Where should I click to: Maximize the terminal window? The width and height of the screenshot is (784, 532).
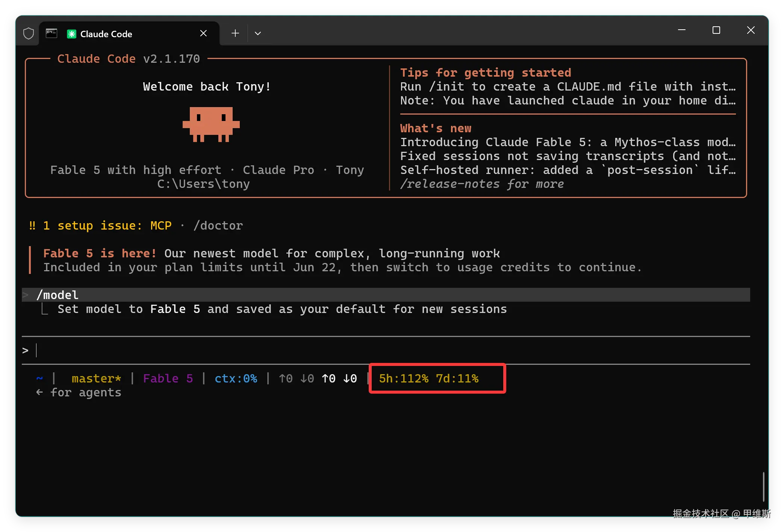(x=716, y=30)
